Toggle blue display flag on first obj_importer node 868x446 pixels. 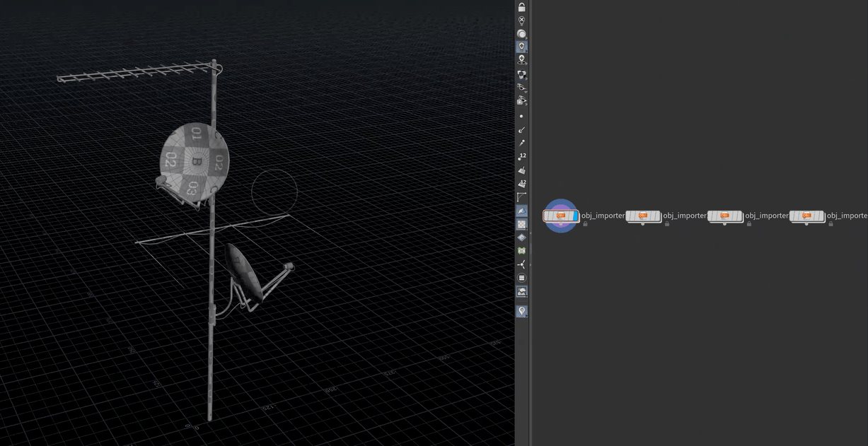[x=576, y=216]
